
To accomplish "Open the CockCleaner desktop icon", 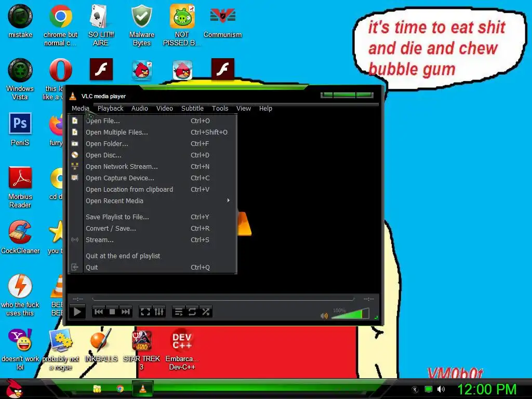I will point(20,237).
